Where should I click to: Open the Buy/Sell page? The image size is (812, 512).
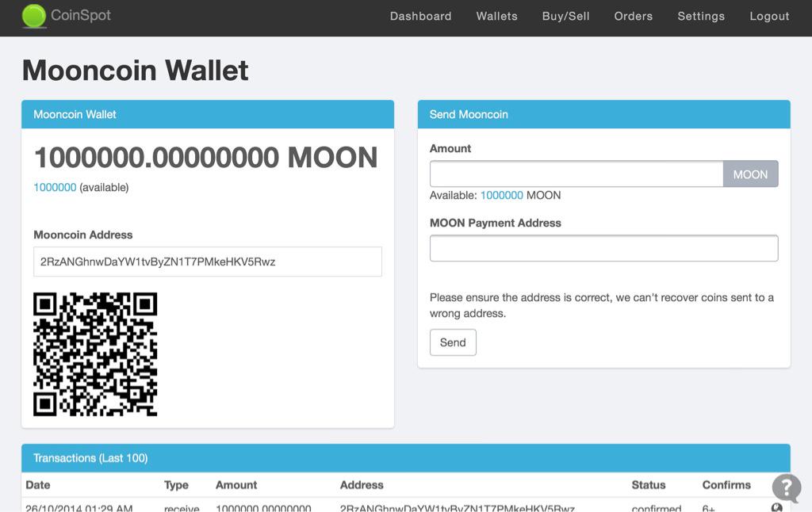point(565,16)
